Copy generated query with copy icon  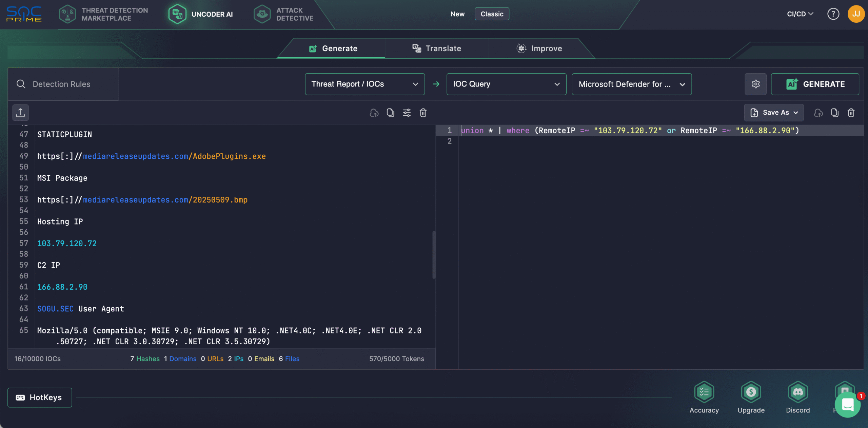835,113
